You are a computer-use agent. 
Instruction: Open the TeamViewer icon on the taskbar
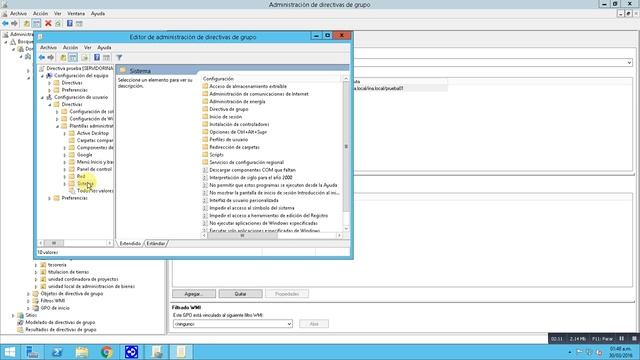(131, 352)
